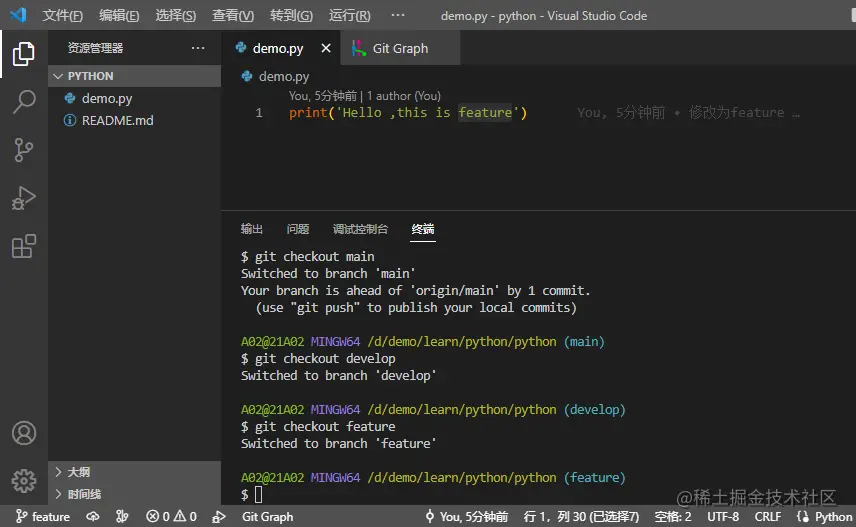Show more menu bar items ellipsis
Screen dimensions: 856x527
point(398,15)
